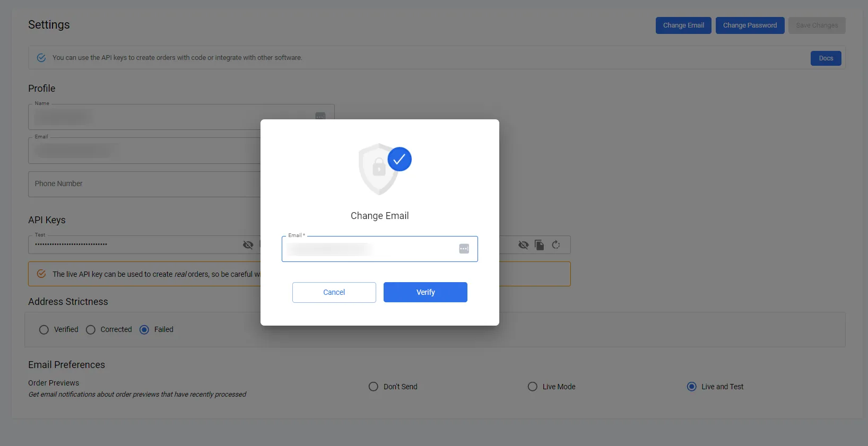Click the Email Preferences heading
The image size is (868, 446).
click(66, 365)
